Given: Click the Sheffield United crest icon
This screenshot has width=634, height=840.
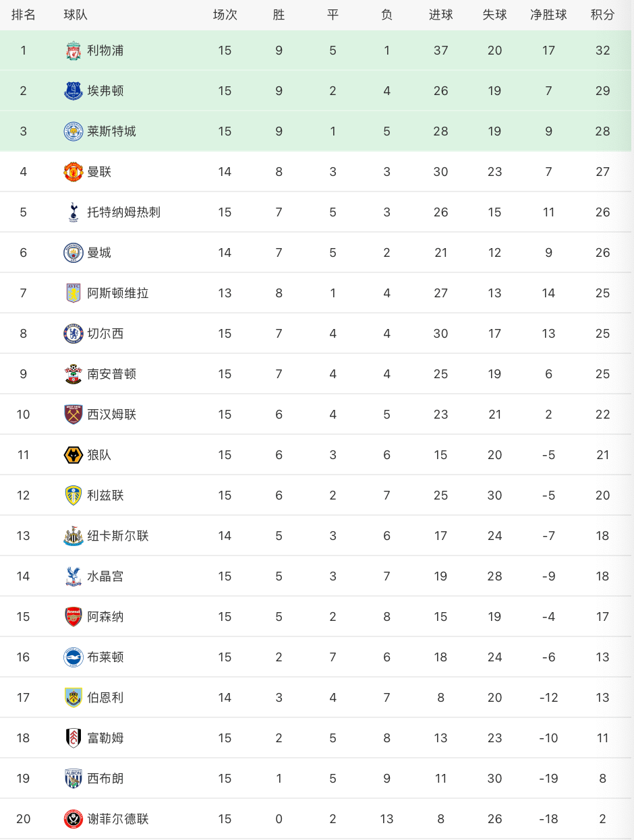Looking at the screenshot, I should coord(74,819).
